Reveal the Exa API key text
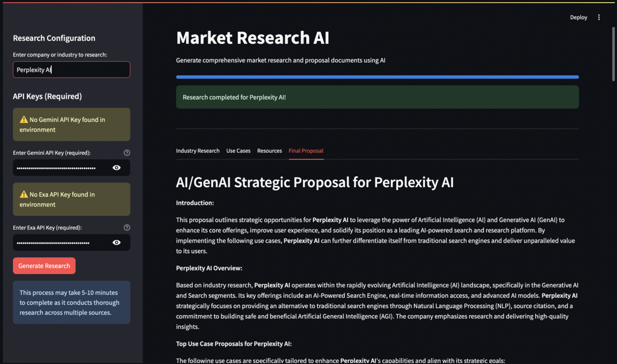Screen dimensions: 617x364 click(117, 242)
